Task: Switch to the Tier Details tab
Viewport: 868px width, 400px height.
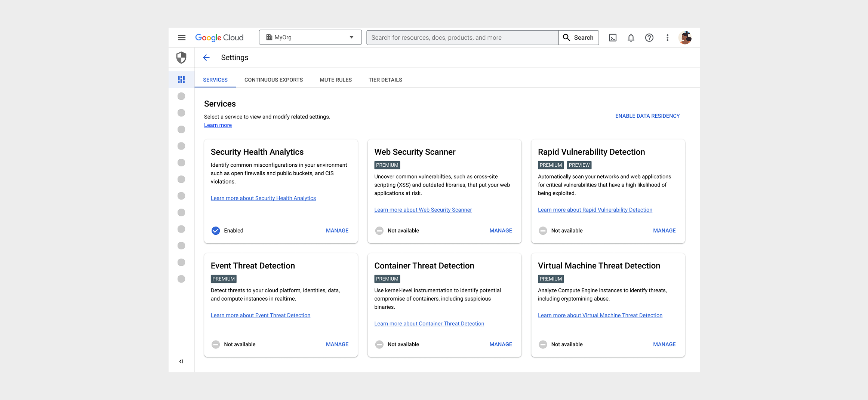Action: pos(385,80)
